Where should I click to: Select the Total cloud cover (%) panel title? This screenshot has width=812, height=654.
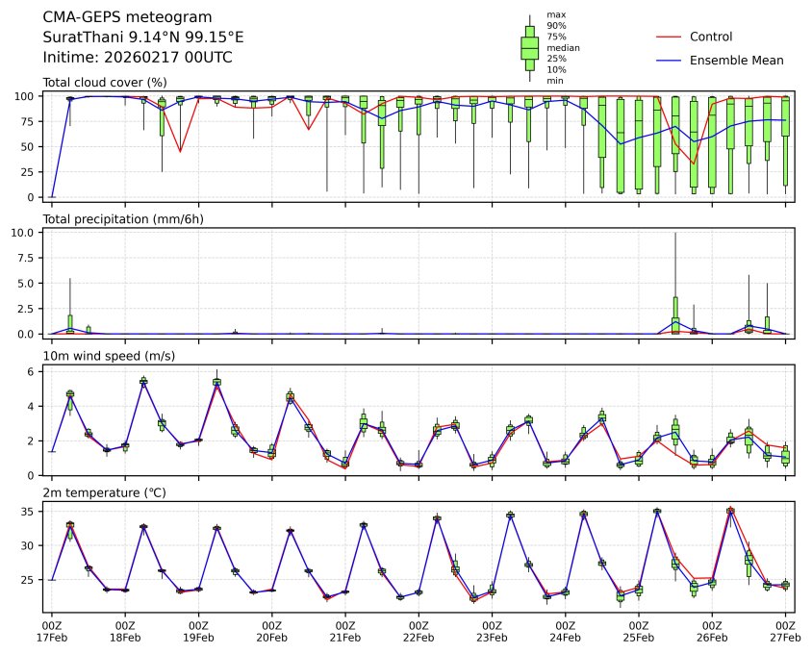[105, 82]
